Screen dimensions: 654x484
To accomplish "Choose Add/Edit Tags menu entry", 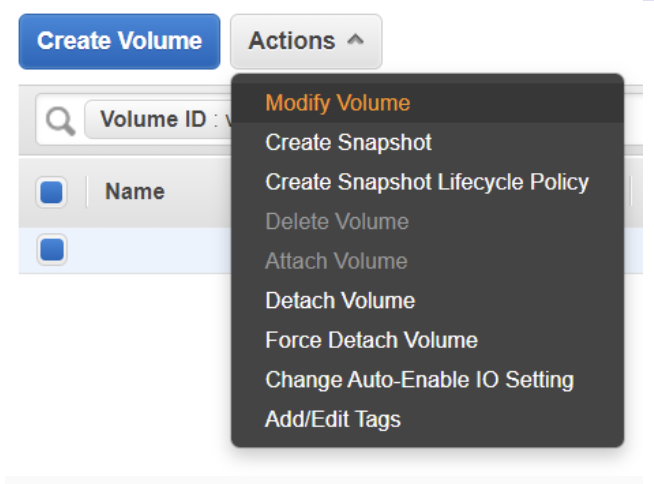I will (x=428, y=419).
